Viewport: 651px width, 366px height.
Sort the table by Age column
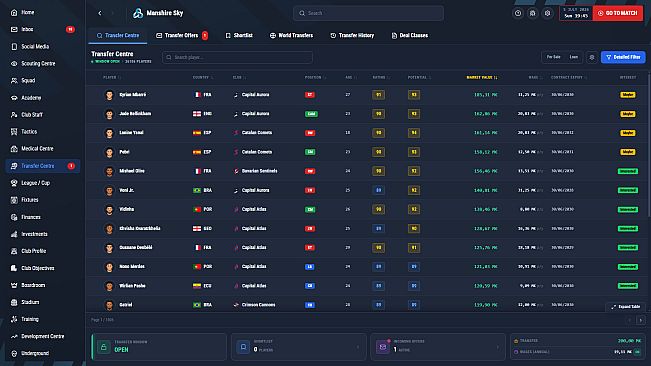click(351, 78)
